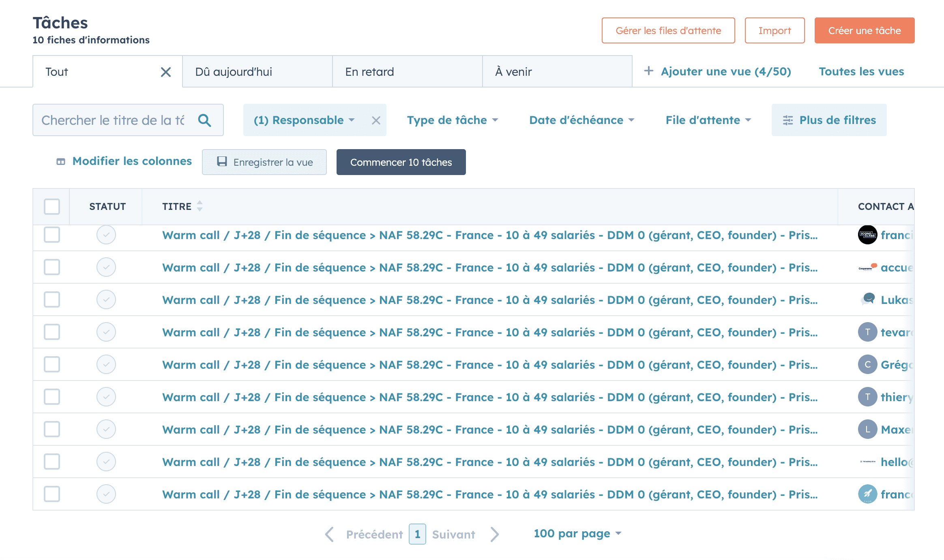Click Modifier les colonnes

pyautogui.click(x=124, y=161)
